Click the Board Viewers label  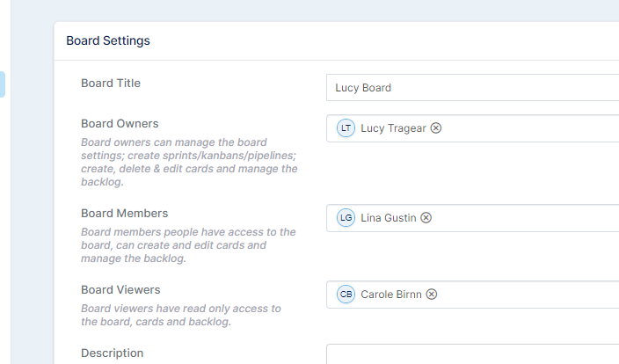[x=120, y=290]
